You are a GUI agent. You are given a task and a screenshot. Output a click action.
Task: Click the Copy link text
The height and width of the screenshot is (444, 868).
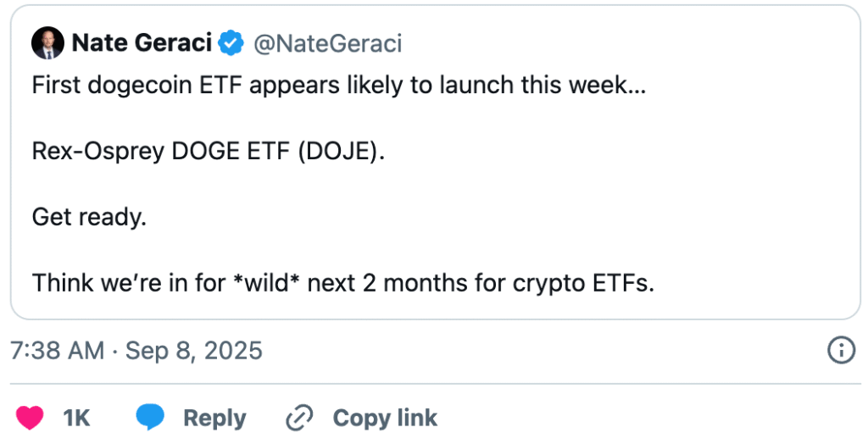(385, 418)
